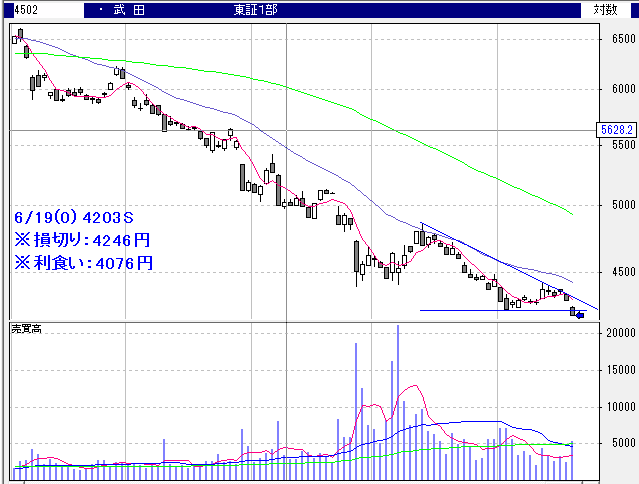This screenshot has width=639, height=484.
Task: Click the 6500 price axis label
Action: click(x=617, y=39)
